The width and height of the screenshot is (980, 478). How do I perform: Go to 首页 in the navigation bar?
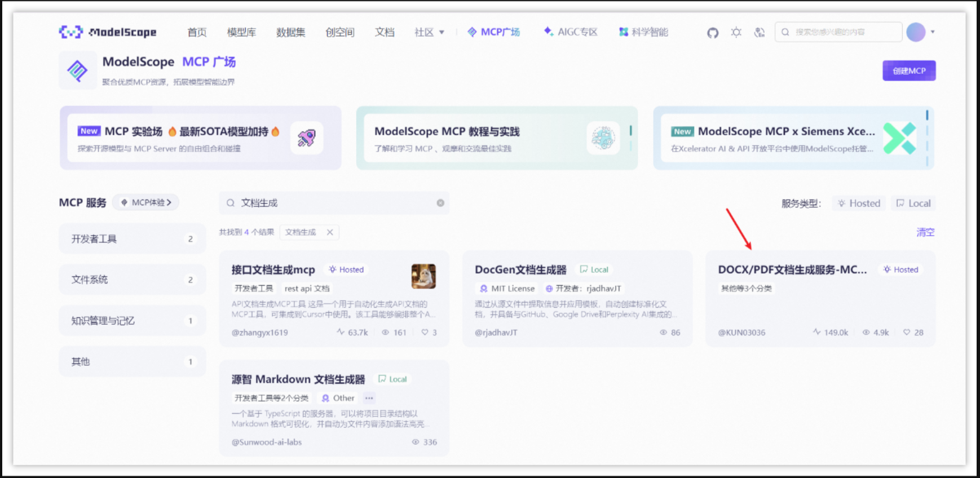197,32
